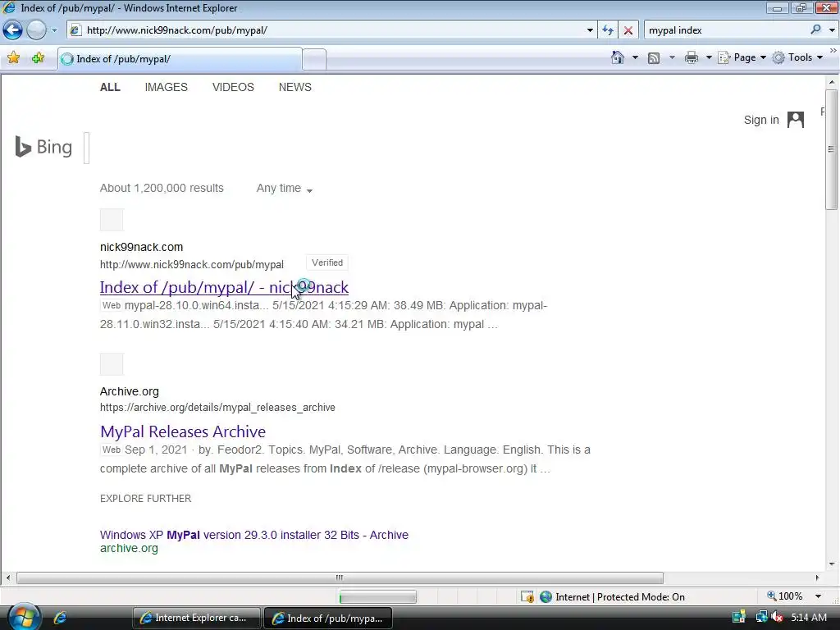The width and height of the screenshot is (840, 630).
Task: Switch to the IMAGES tab
Action: pos(166,87)
